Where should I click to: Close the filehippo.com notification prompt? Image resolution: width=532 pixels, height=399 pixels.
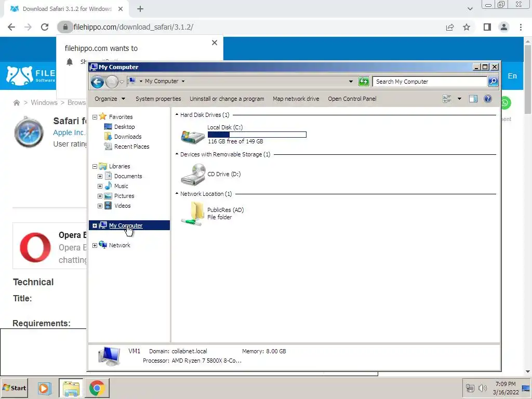click(215, 43)
